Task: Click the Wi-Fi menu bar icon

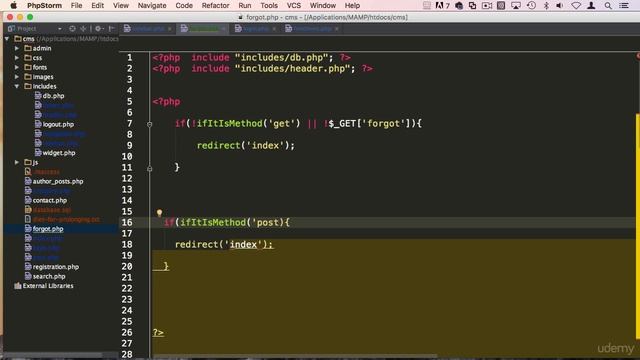Action: pyautogui.click(x=576, y=6)
